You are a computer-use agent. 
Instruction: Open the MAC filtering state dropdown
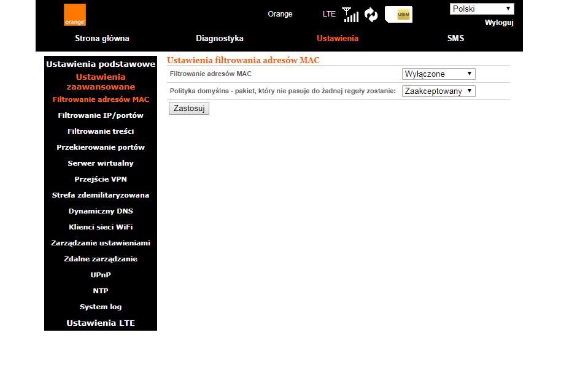[x=438, y=74]
